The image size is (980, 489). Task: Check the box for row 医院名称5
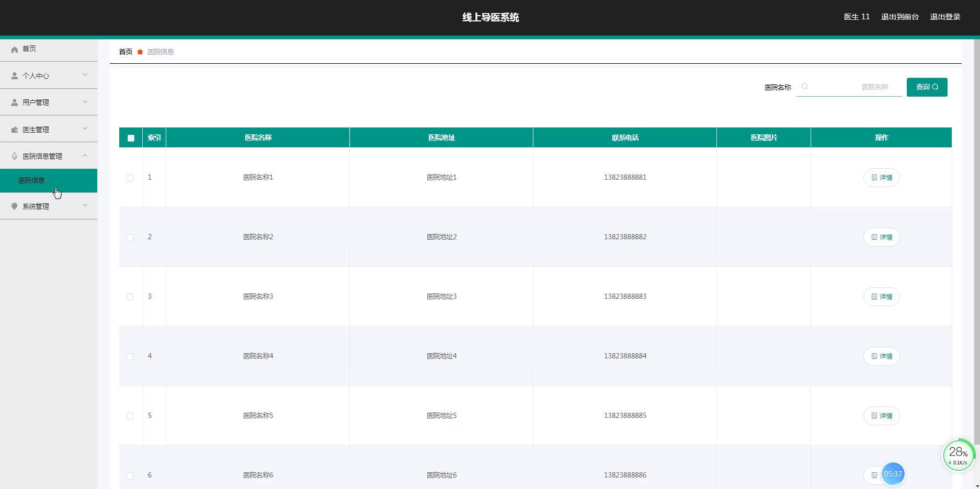click(x=130, y=416)
